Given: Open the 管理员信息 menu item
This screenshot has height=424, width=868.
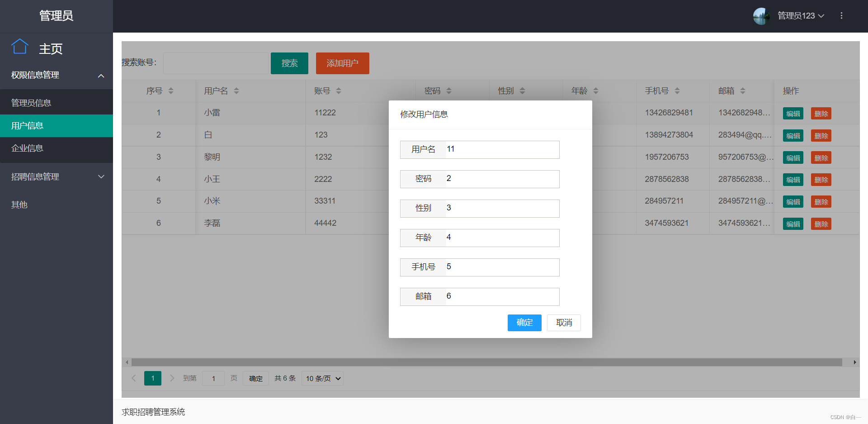Looking at the screenshot, I should [57, 103].
